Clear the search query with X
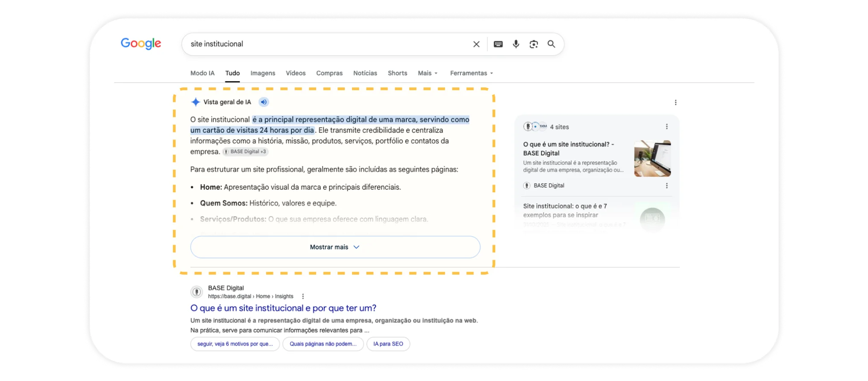This screenshot has width=868, height=381. point(476,44)
